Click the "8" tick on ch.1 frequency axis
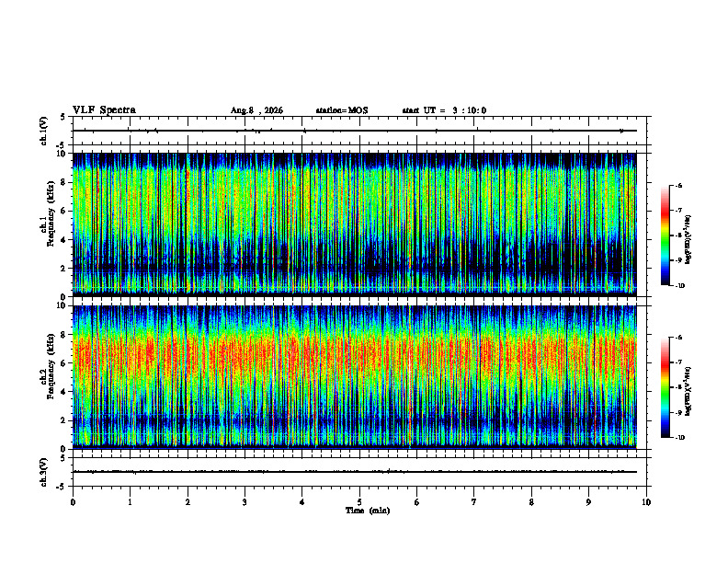 64,182
